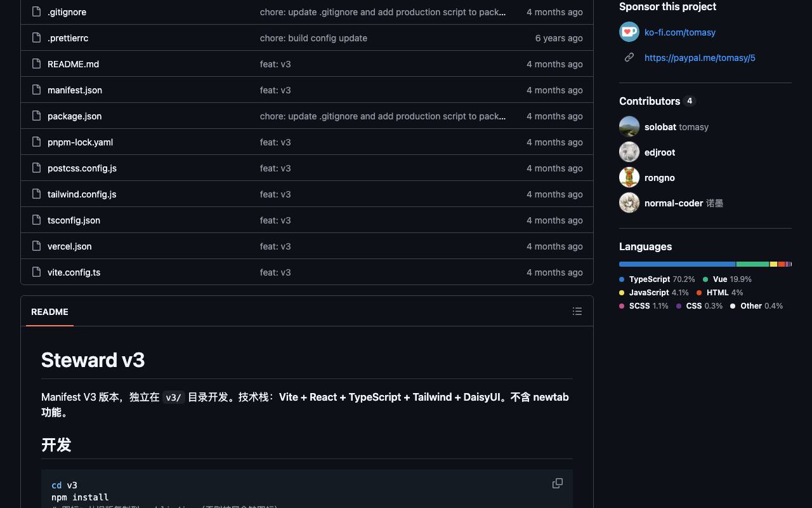
Task: Filter by SCSS 1.1% language
Action: coord(644,306)
